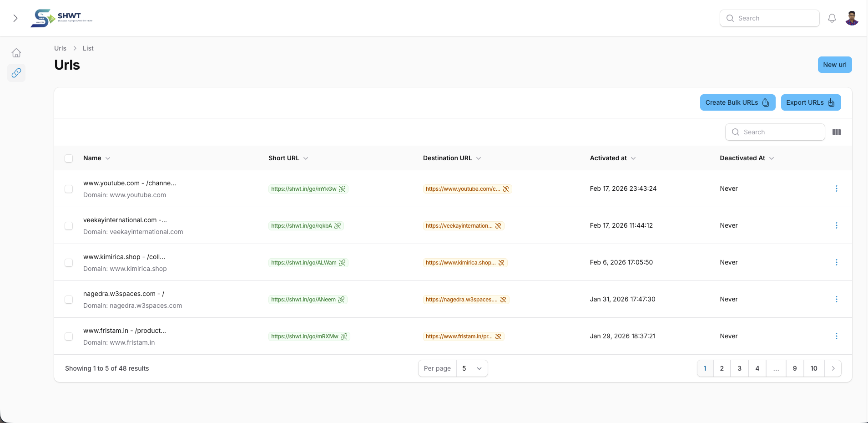Viewport: 868px width, 423px height.
Task: Go to pagination page 2
Action: click(x=722, y=368)
